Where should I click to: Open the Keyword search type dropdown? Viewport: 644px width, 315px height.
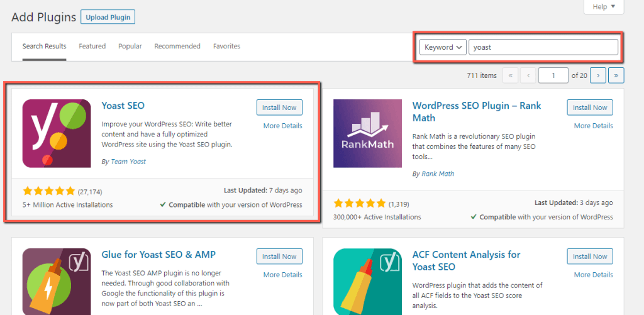point(443,47)
